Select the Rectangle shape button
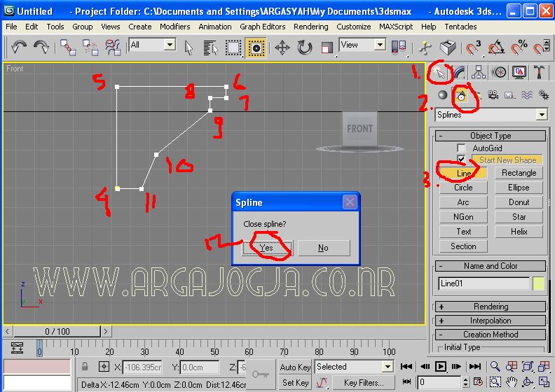This screenshot has width=555, height=392. click(519, 173)
